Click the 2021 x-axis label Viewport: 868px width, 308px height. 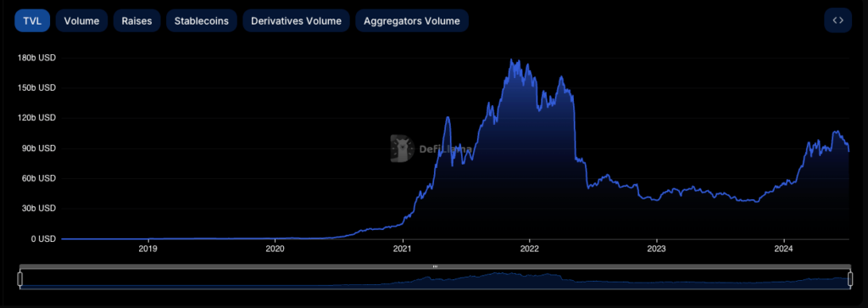pos(403,249)
